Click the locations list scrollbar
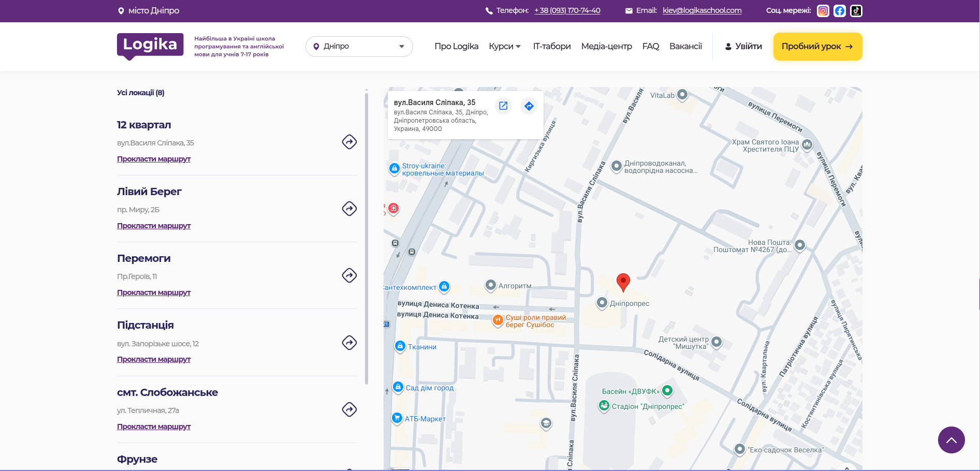 click(x=367, y=238)
